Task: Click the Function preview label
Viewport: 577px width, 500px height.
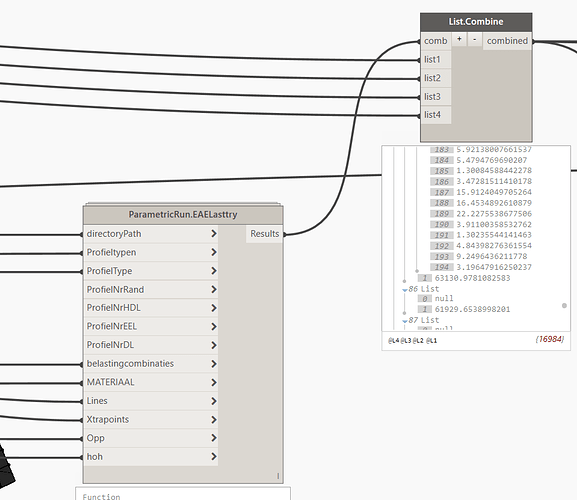Action: [x=101, y=497]
